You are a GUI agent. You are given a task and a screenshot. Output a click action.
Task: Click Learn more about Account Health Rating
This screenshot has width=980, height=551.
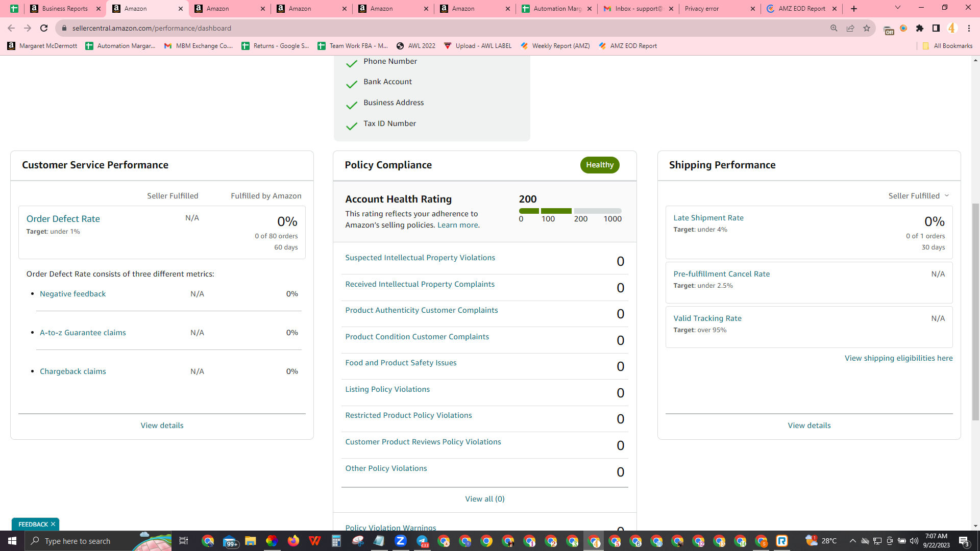(458, 225)
